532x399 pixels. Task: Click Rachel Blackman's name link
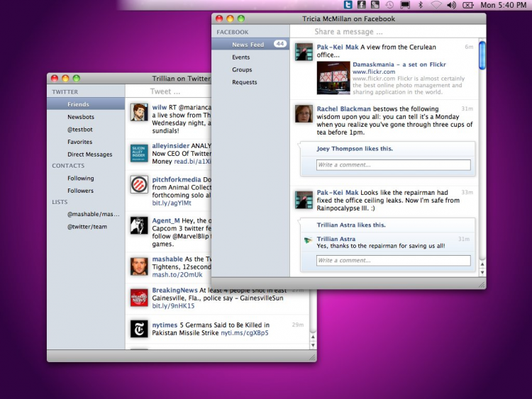coord(344,109)
